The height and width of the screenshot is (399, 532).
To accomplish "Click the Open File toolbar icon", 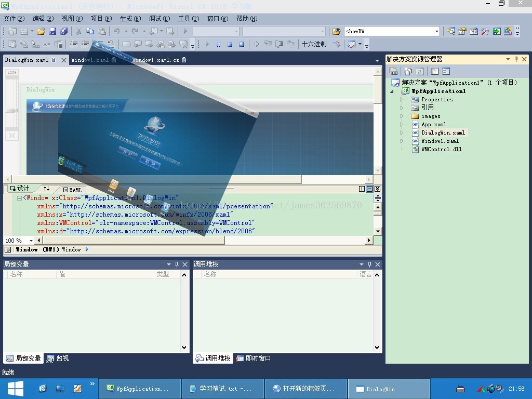I will click(x=41, y=31).
